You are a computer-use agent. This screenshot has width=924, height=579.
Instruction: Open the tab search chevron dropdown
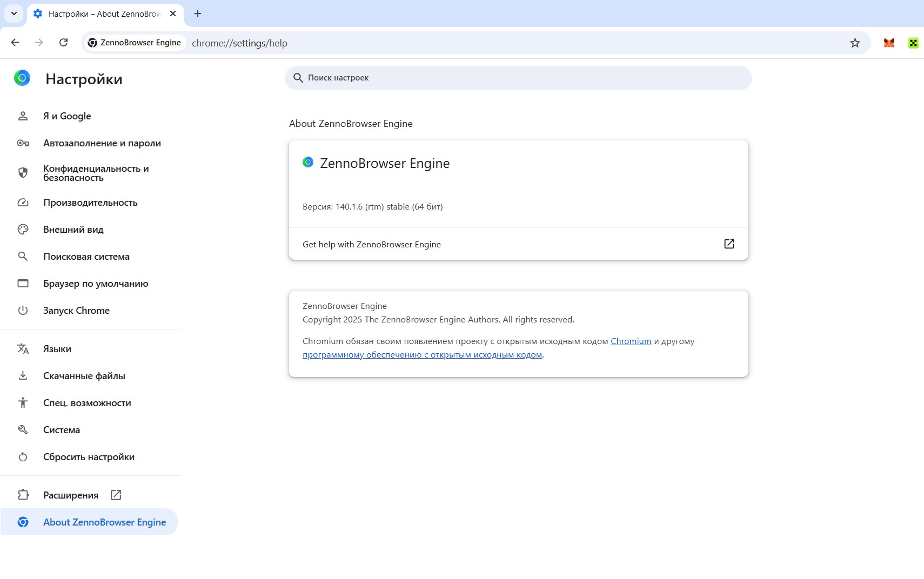click(14, 14)
